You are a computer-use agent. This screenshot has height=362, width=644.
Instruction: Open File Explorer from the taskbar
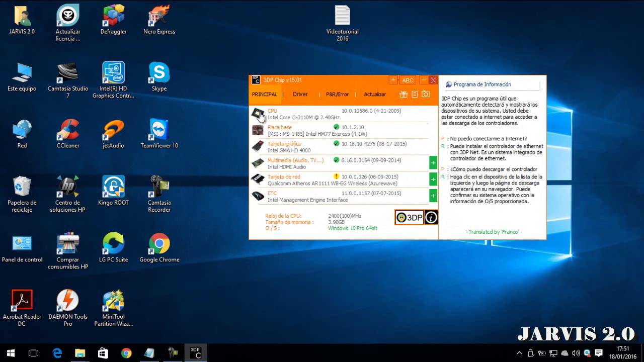pos(80,353)
